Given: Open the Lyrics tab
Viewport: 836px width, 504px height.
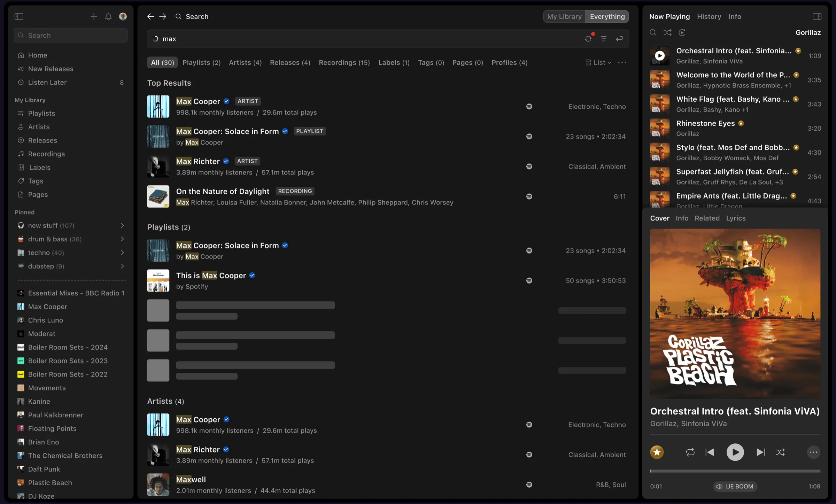Looking at the screenshot, I should 736,218.
